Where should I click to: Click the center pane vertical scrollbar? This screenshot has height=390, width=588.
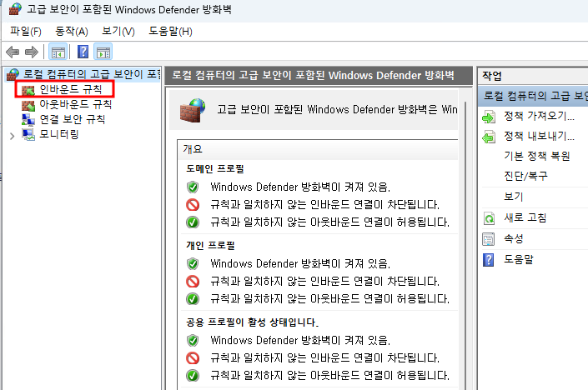pos(465,245)
